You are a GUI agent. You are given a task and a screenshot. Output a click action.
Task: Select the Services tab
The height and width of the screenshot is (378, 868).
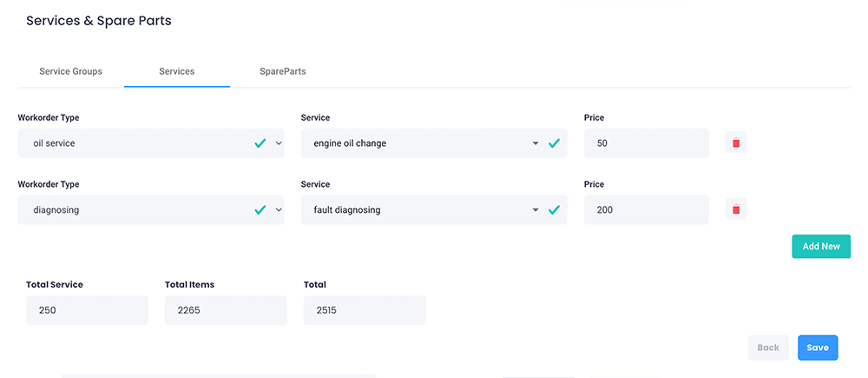[176, 71]
